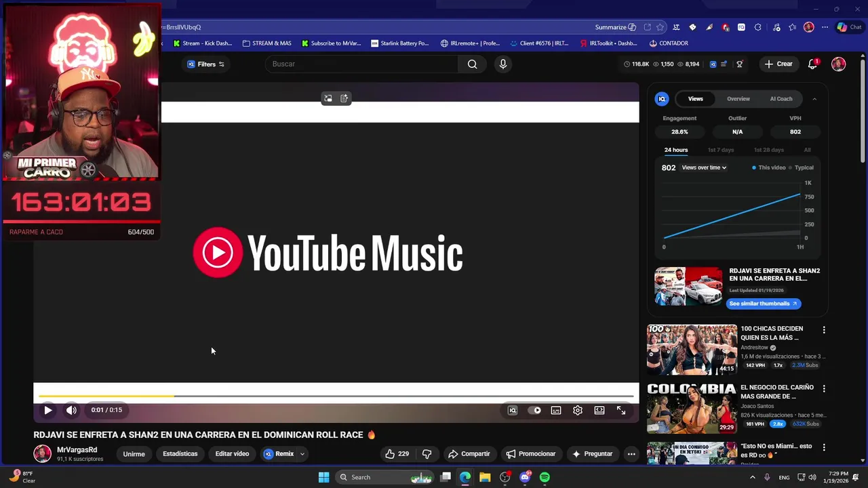Click the YouTube search magnifier button

click(472, 64)
